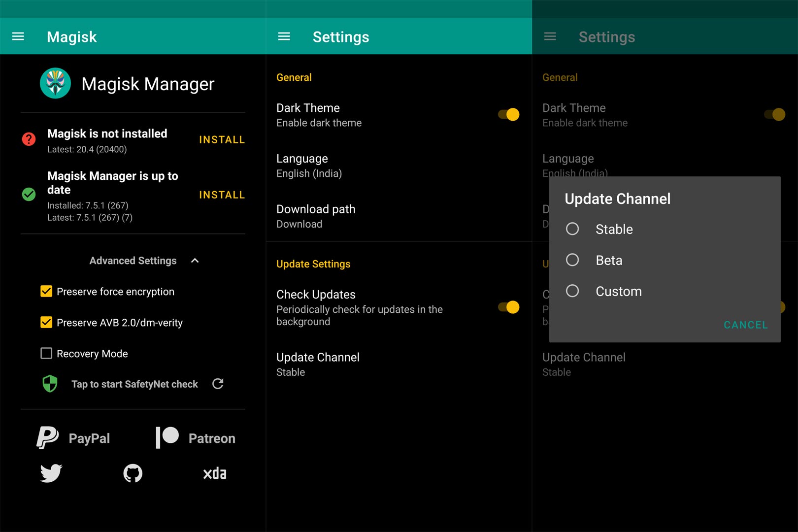Open Language setting in middle Settings
The width and height of the screenshot is (798, 532).
pos(399,166)
